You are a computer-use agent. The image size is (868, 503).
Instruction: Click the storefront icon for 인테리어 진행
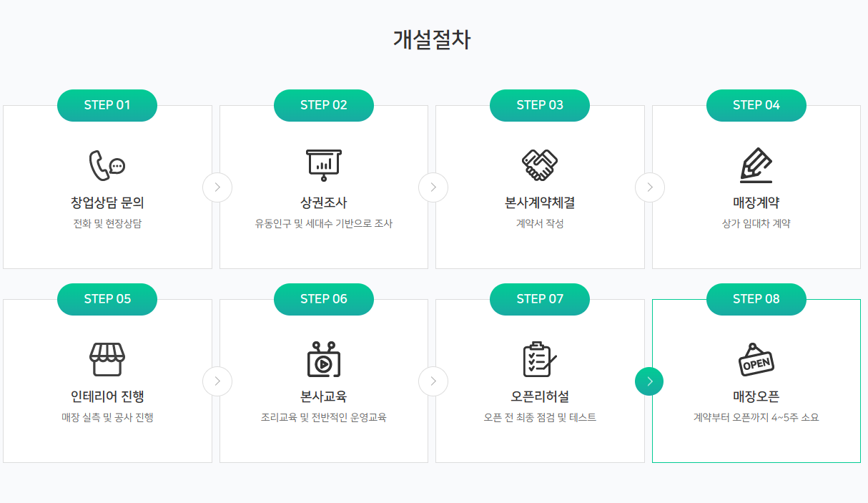[x=107, y=359]
